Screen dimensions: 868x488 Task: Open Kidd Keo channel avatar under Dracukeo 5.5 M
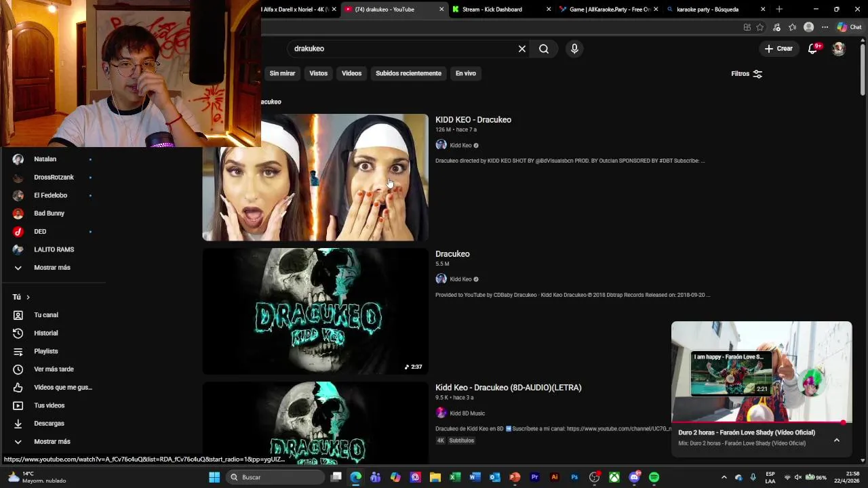(x=441, y=279)
